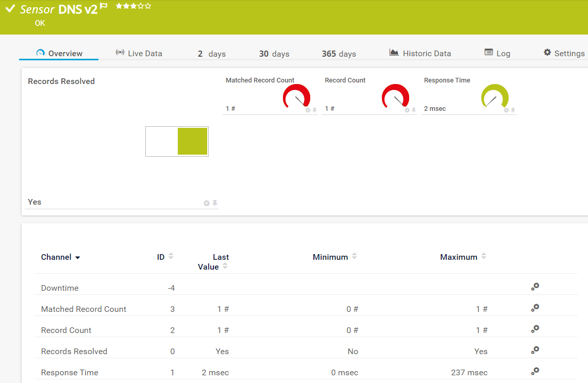Pin the Record Count gauge

click(413, 110)
